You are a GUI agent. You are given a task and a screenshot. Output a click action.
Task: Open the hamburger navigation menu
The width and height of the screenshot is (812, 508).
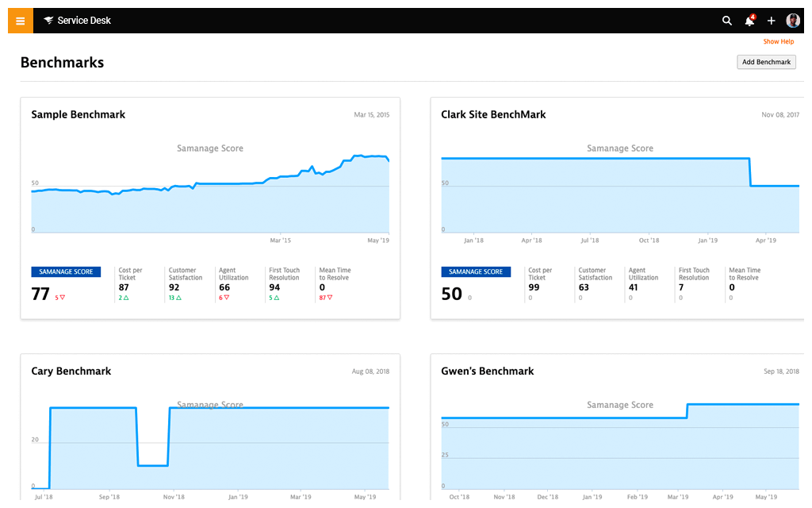point(19,20)
